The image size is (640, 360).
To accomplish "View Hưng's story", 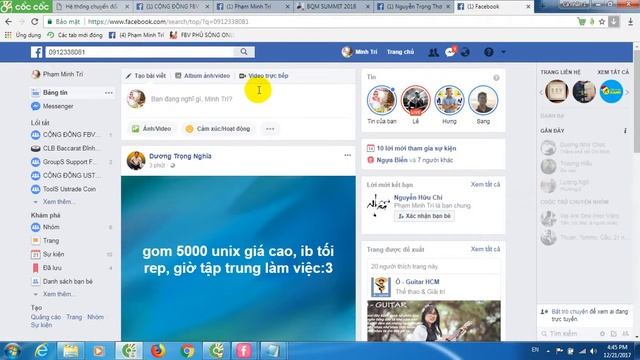I will 449,100.
